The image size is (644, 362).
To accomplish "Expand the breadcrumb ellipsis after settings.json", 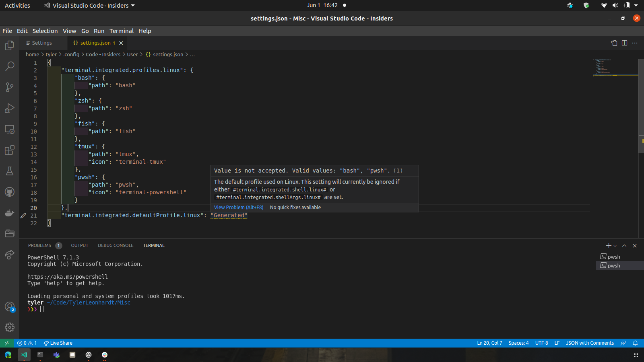I will click(192, 54).
